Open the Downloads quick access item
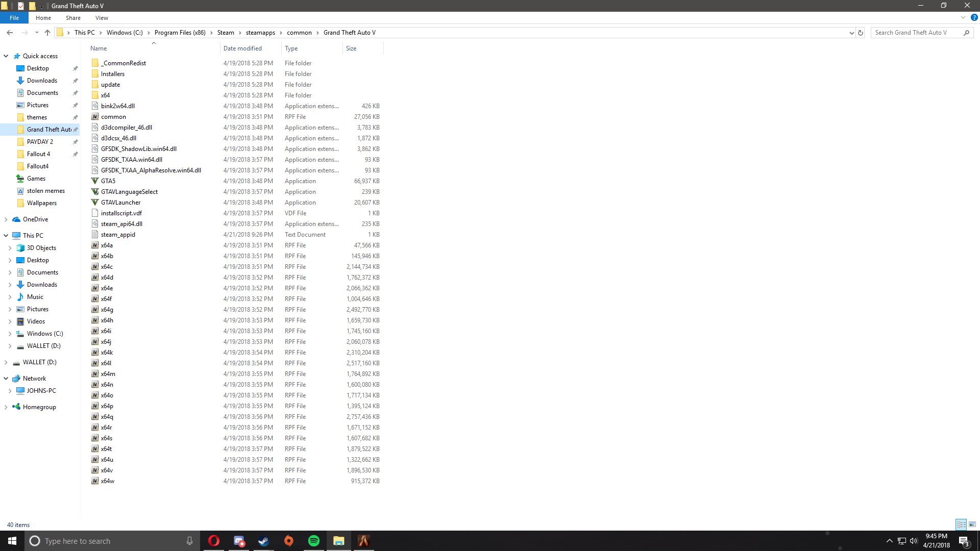Viewport: 980px width, 551px height. pos(42,81)
